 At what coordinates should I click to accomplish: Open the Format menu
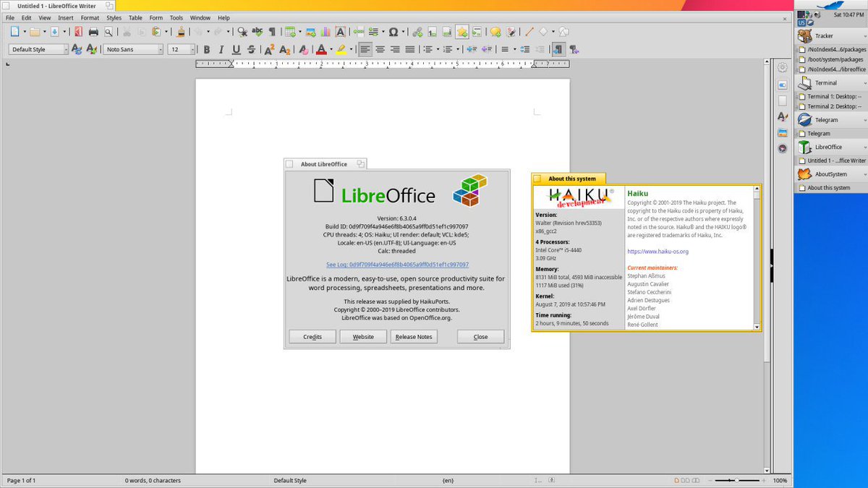point(90,17)
